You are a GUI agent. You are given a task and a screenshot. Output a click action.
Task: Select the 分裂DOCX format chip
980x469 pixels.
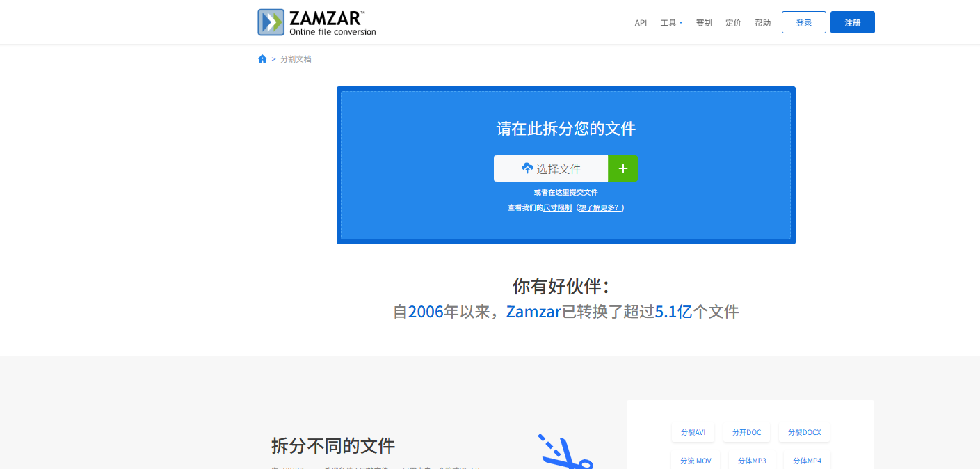[x=804, y=432]
